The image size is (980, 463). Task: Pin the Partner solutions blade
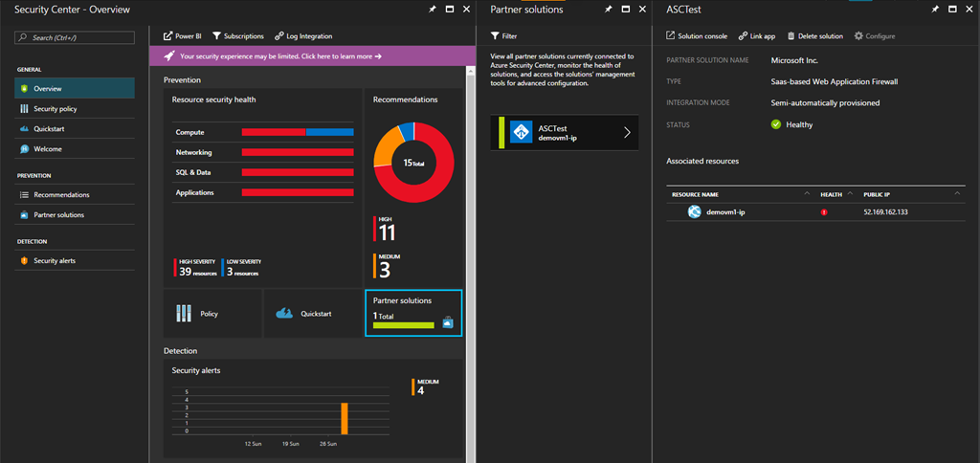coord(608,10)
